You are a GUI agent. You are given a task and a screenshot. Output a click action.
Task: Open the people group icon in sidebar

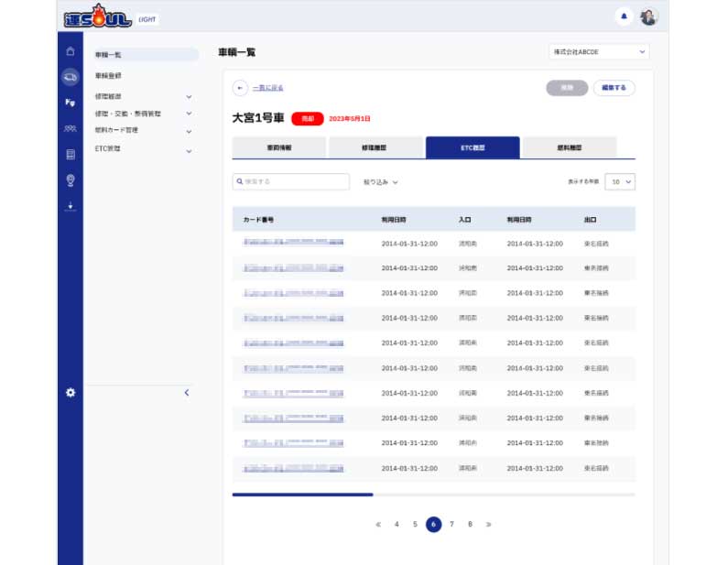coord(71,129)
